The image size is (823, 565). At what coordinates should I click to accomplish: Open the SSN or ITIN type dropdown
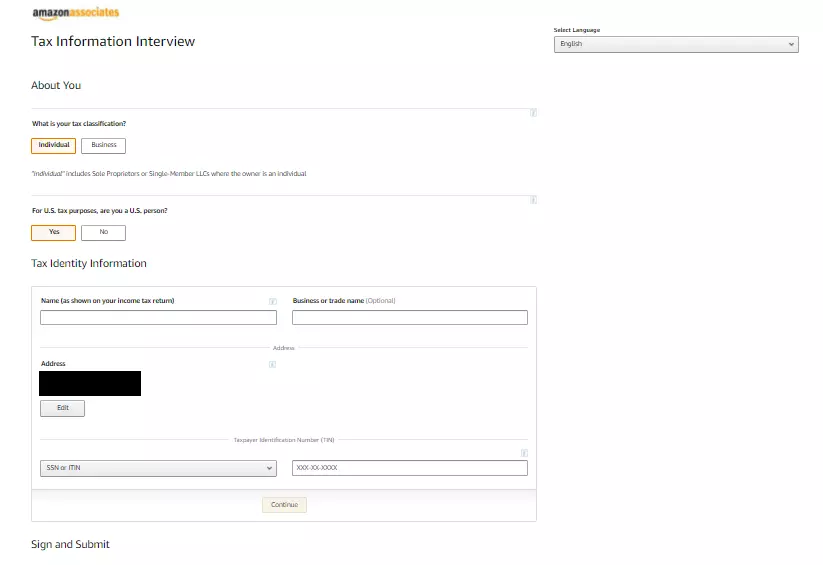pos(158,468)
